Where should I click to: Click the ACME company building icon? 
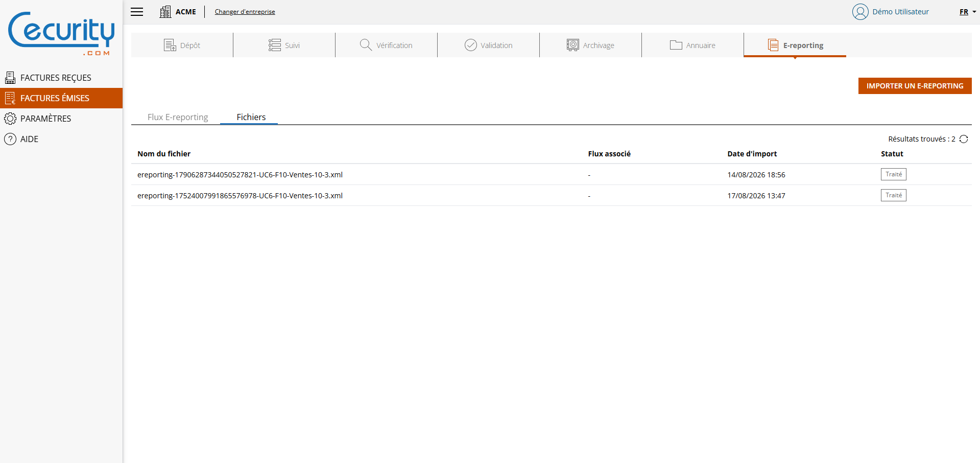[165, 12]
